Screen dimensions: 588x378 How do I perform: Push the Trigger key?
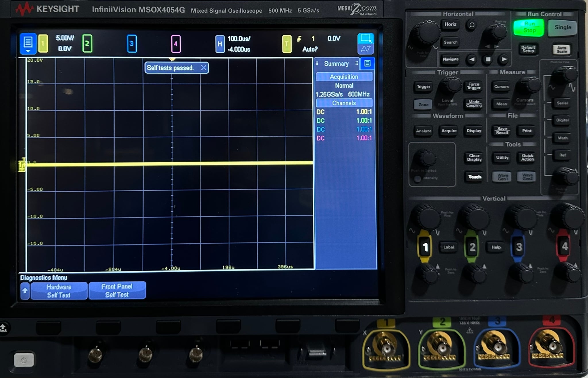pos(423,86)
